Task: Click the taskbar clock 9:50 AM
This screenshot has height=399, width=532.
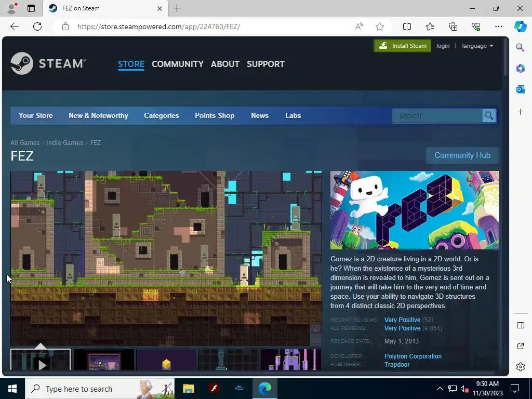Action: (487, 384)
